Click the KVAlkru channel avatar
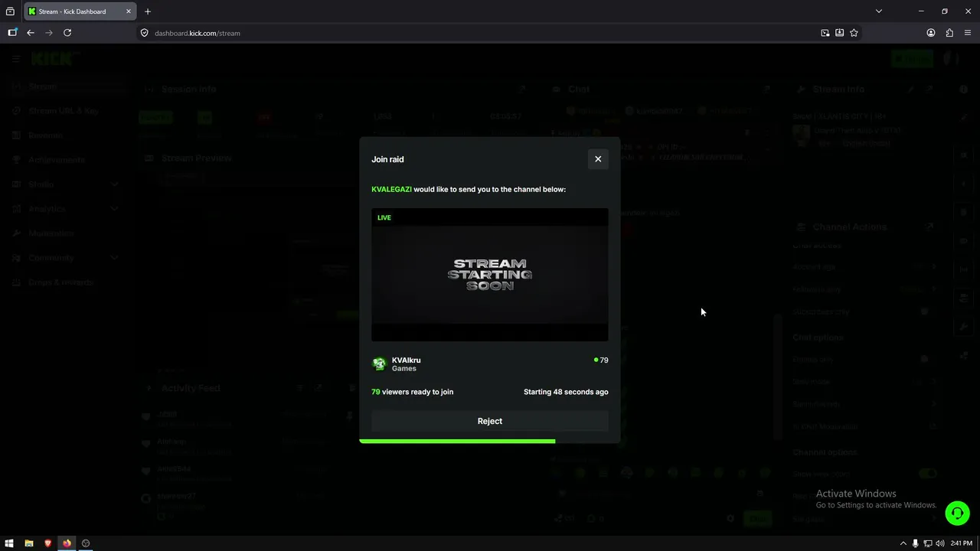980x551 pixels. pos(379,364)
